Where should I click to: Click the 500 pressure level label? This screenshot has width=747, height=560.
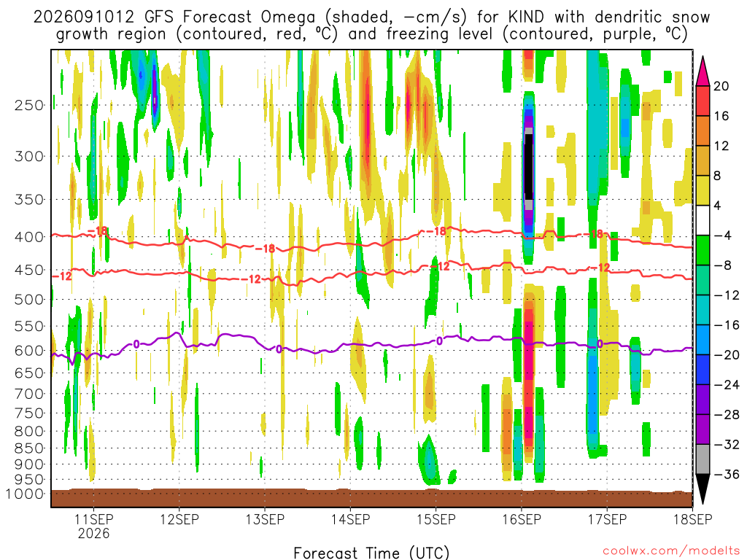point(29,300)
